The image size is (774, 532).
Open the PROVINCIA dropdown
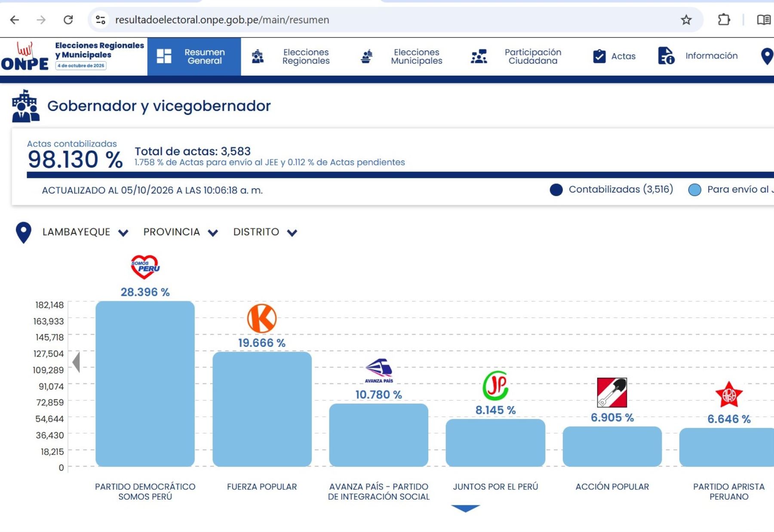[x=181, y=232]
